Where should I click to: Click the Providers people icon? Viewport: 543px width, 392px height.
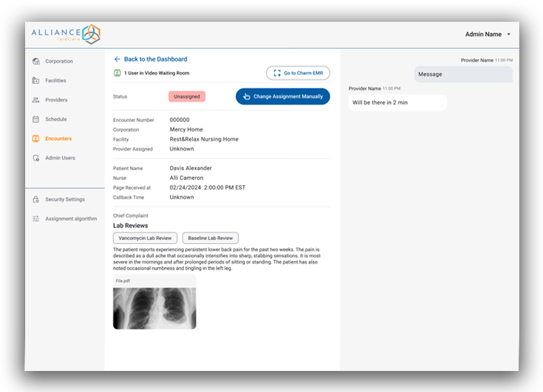tap(35, 100)
